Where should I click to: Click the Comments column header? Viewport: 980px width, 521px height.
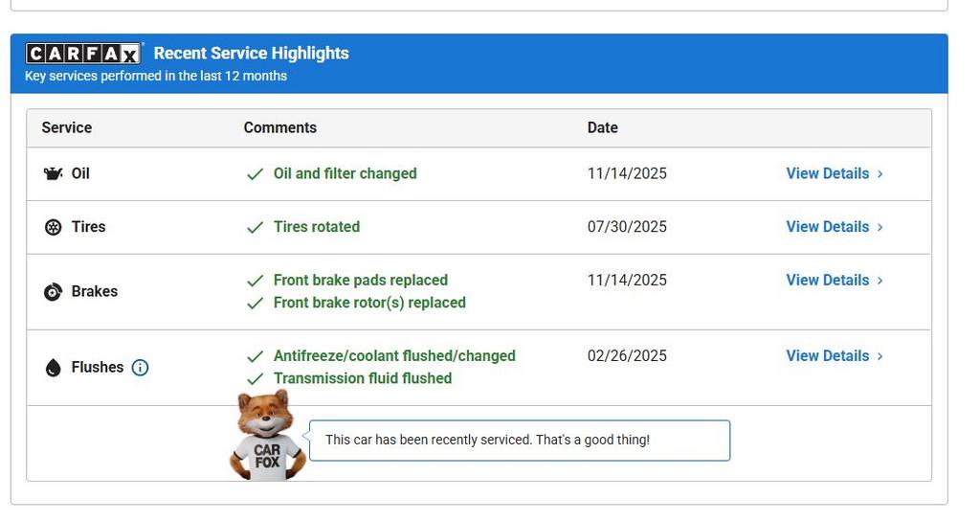(280, 127)
